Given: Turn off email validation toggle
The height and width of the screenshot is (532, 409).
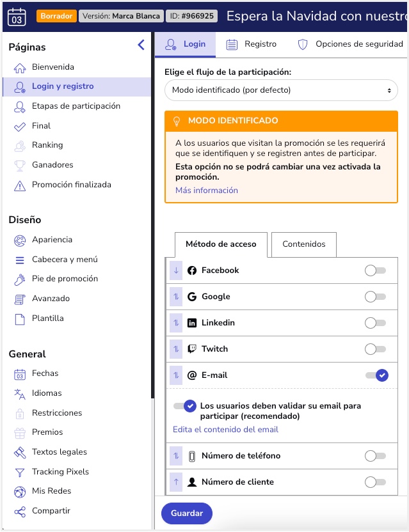Looking at the screenshot, I should pyautogui.click(x=185, y=406).
